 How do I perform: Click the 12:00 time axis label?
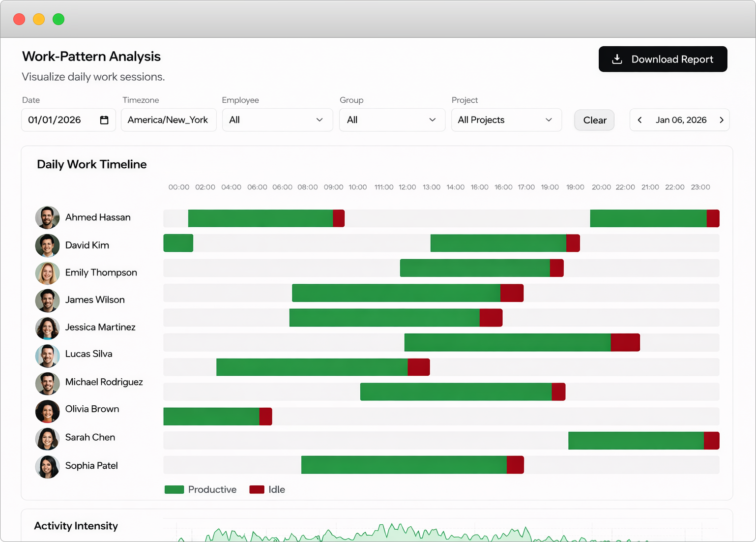(x=407, y=187)
